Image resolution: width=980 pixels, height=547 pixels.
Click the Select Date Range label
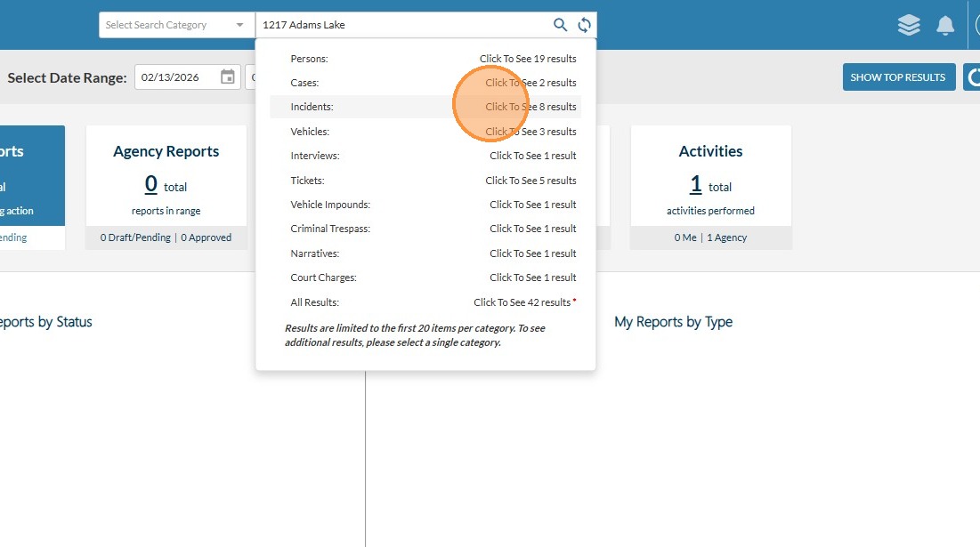pos(67,77)
